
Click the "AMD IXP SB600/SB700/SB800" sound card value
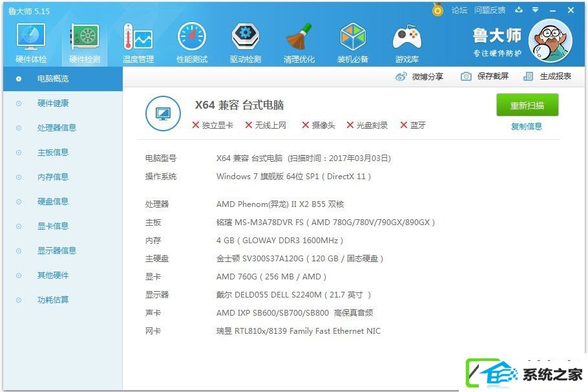pos(273,313)
